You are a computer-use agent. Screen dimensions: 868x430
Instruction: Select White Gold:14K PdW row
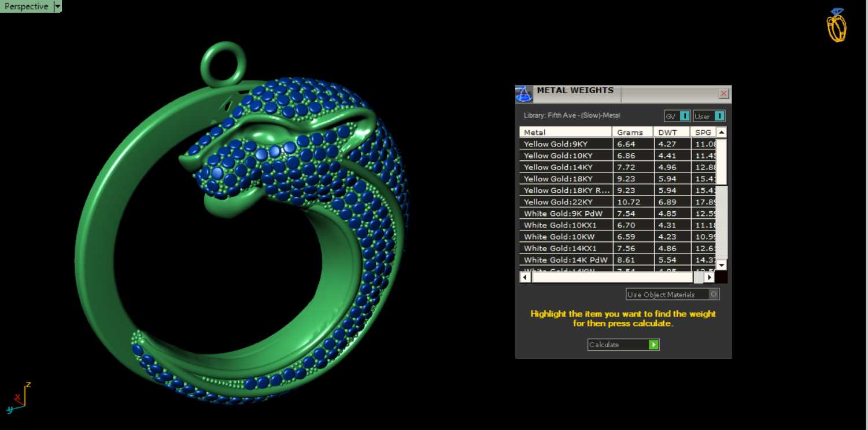[x=565, y=260]
